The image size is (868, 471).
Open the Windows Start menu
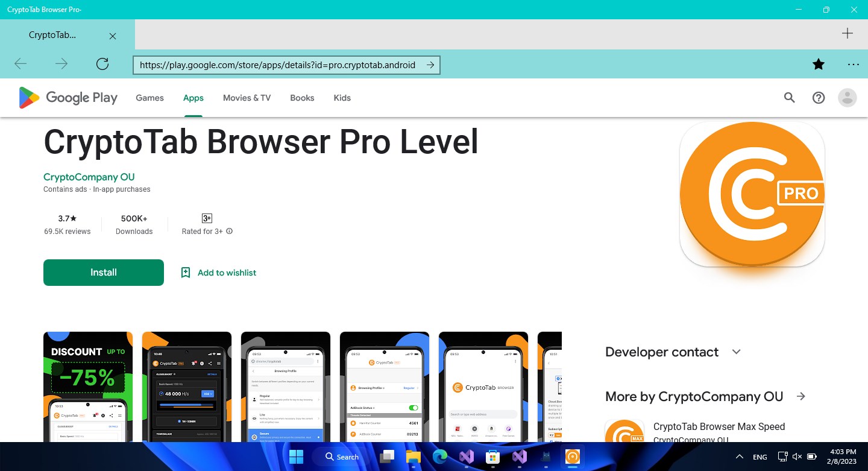(x=296, y=457)
